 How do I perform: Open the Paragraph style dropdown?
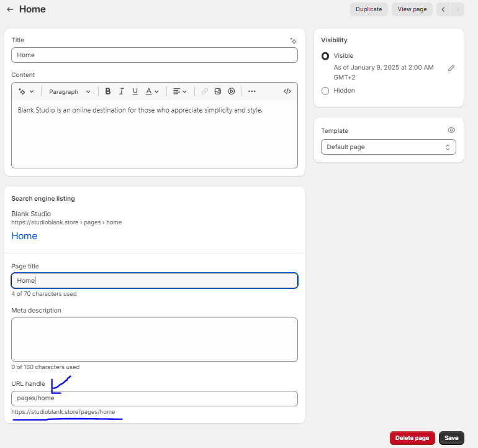coord(70,91)
